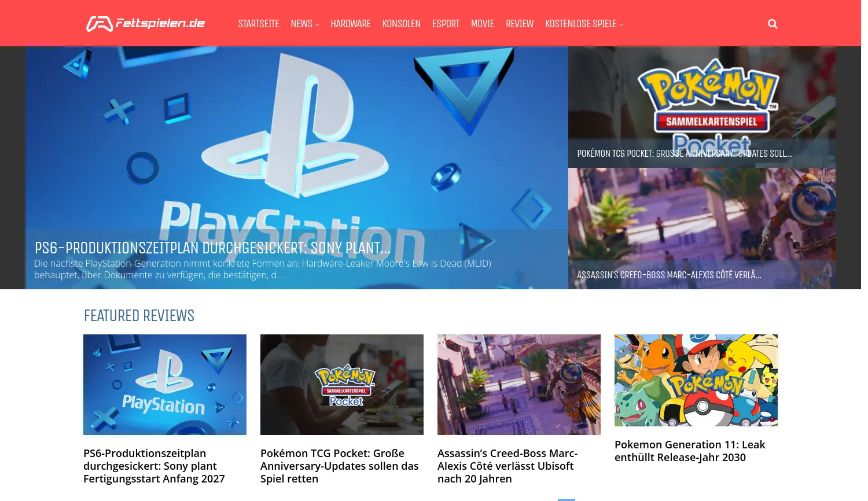
Task: Open Assassin's Creed Ubisoft article title link
Action: tap(507, 466)
